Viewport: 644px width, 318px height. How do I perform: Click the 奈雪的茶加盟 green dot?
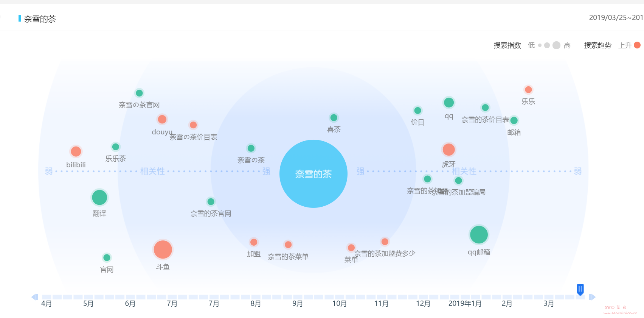tap(427, 179)
